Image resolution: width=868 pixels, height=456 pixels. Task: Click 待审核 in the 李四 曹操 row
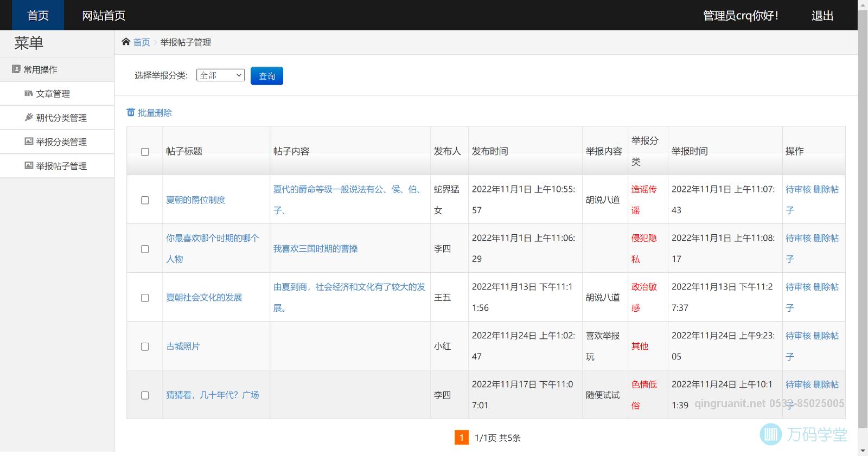click(x=798, y=238)
